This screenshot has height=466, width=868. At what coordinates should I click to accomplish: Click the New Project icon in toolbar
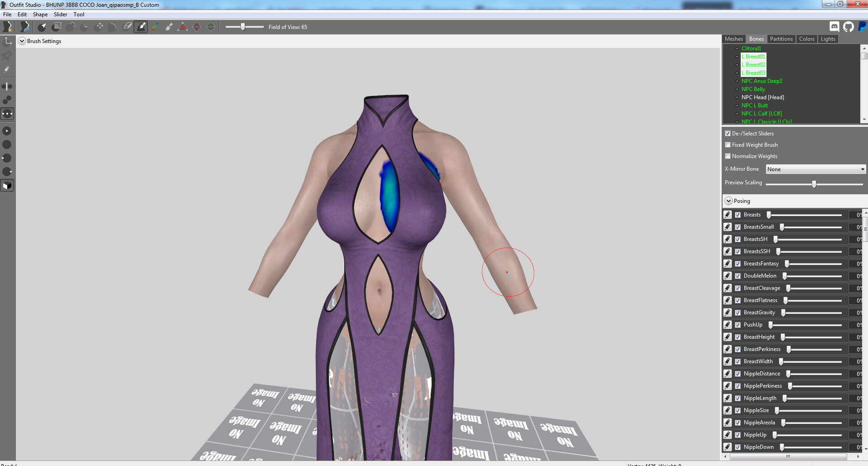point(7,27)
